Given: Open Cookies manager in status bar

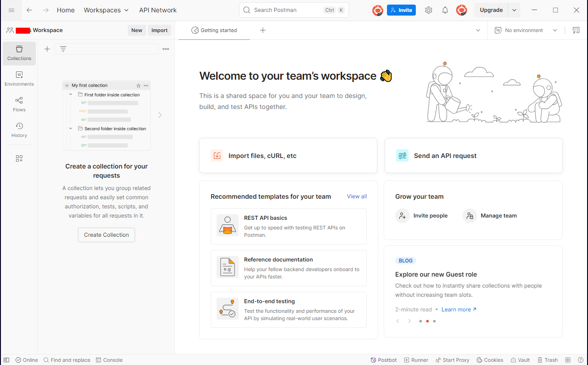Looking at the screenshot, I should click(x=490, y=360).
